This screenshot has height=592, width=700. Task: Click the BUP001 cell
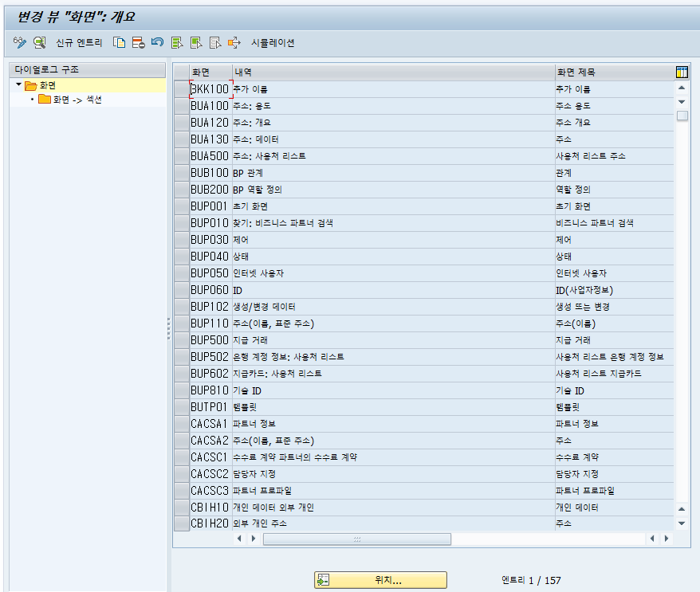pos(210,206)
